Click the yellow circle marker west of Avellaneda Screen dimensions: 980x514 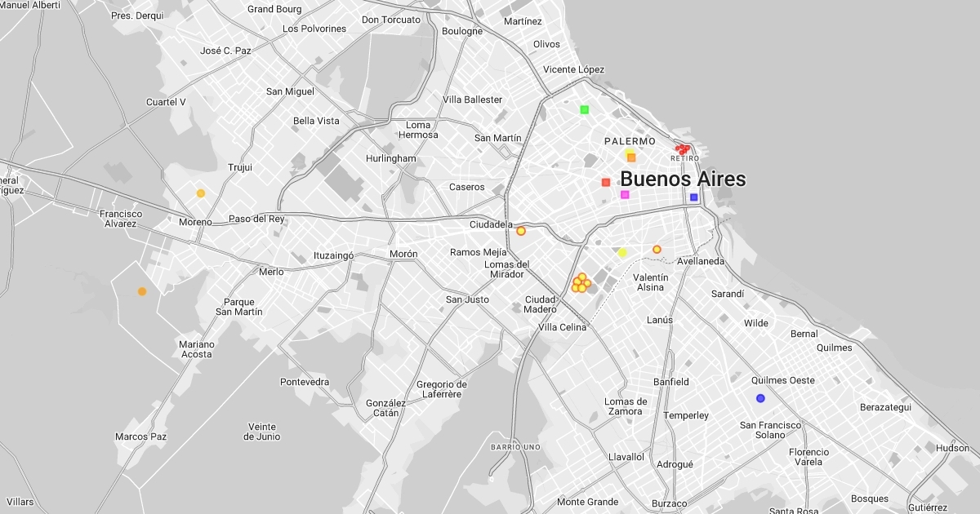[622, 253]
